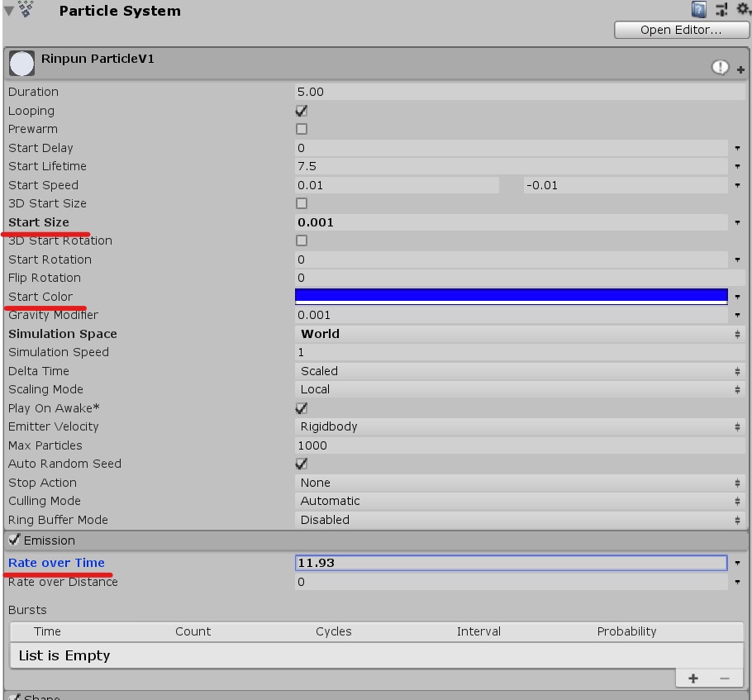
Task: Open Rate over Distance mode dropdown arrow
Action: pyautogui.click(x=738, y=583)
